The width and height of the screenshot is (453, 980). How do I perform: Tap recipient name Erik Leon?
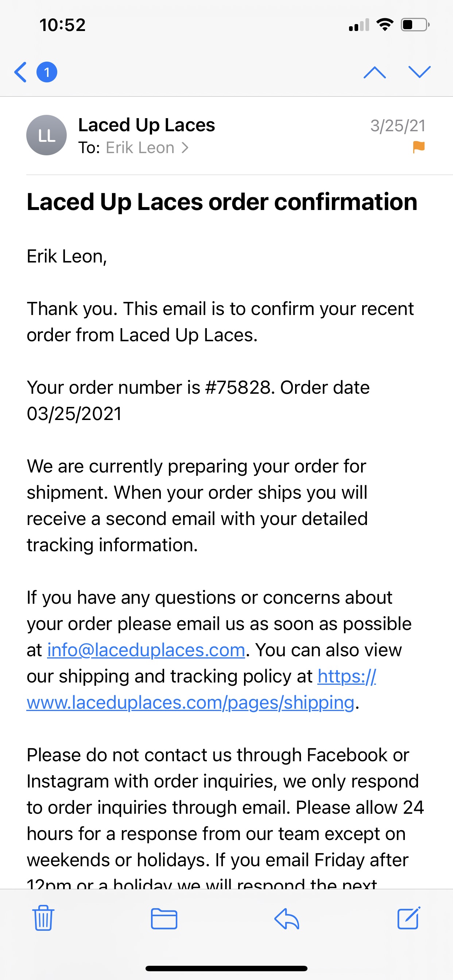140,148
